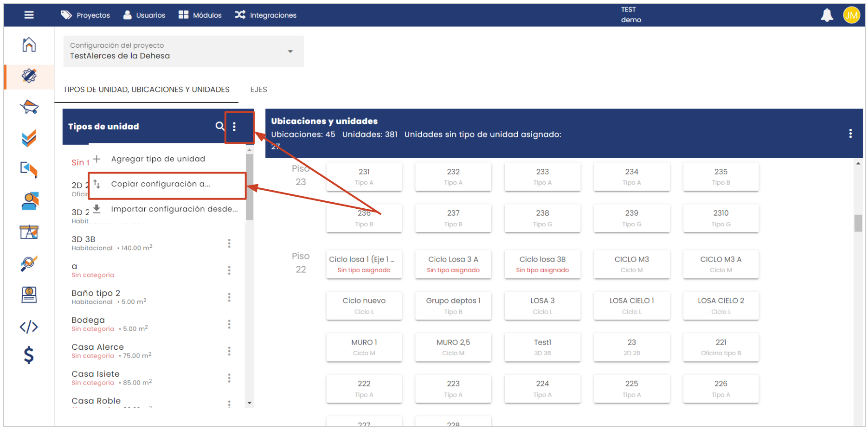Click the wheelbarrow sidebar icon
868x430 pixels.
click(29, 107)
